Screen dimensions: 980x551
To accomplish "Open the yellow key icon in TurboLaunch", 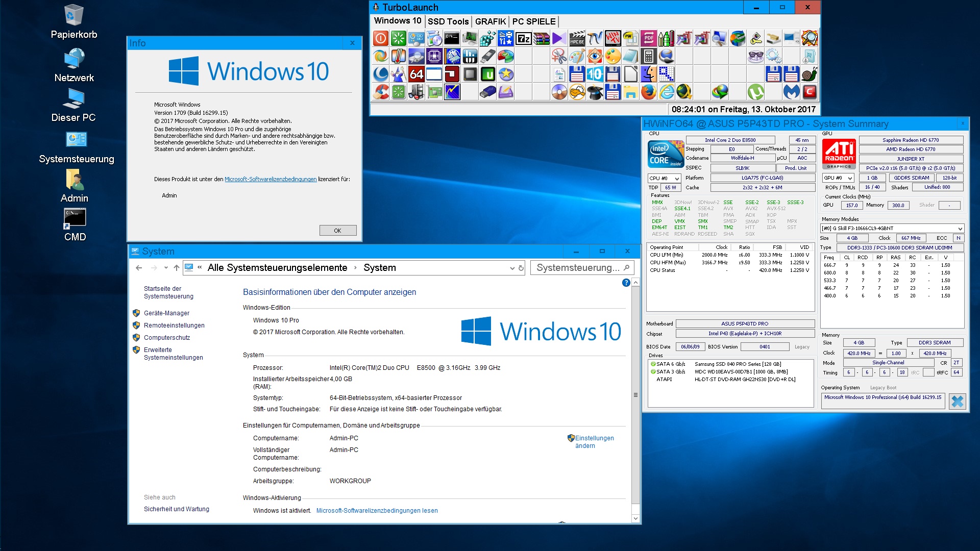I will [x=756, y=38].
